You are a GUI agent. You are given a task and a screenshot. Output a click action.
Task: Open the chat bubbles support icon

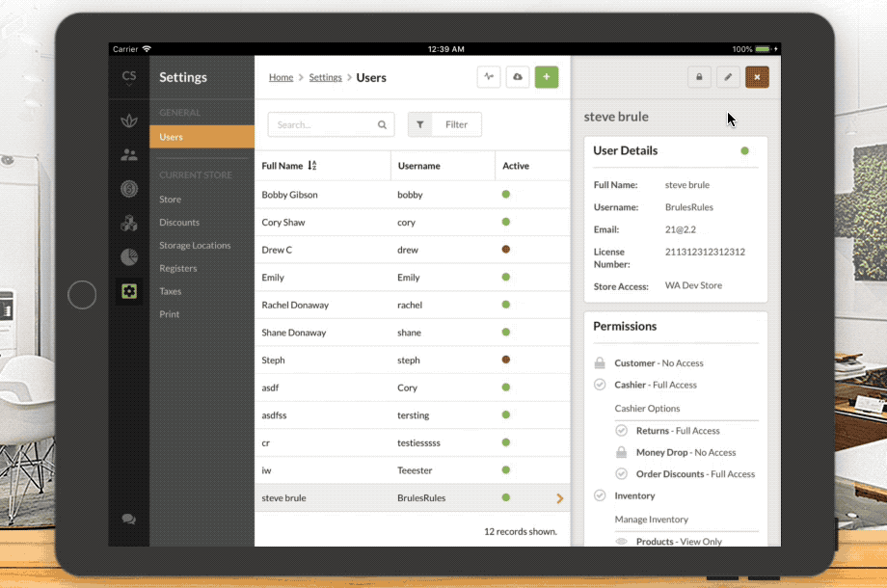click(x=129, y=519)
